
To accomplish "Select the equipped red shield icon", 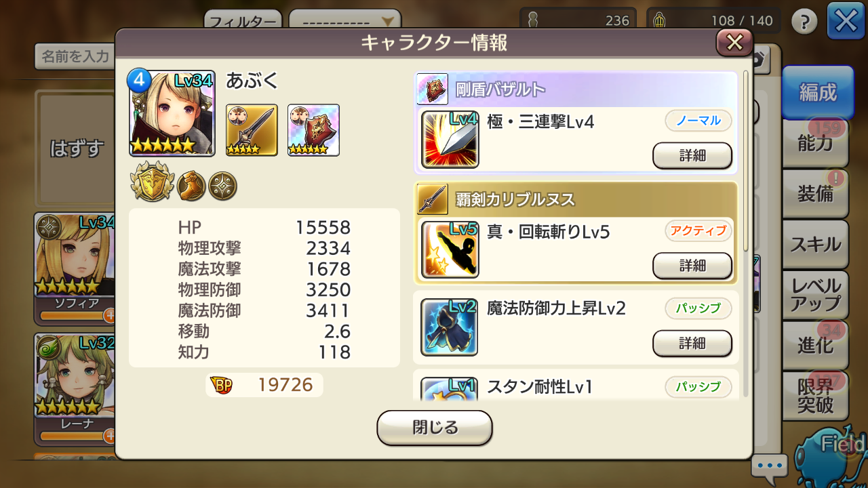I will [313, 130].
